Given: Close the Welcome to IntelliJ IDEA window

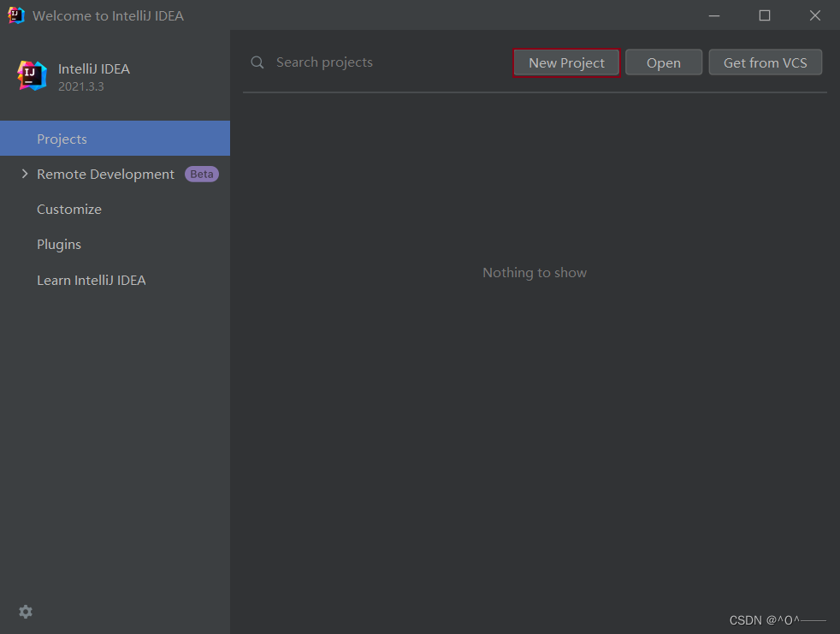Looking at the screenshot, I should (815, 15).
